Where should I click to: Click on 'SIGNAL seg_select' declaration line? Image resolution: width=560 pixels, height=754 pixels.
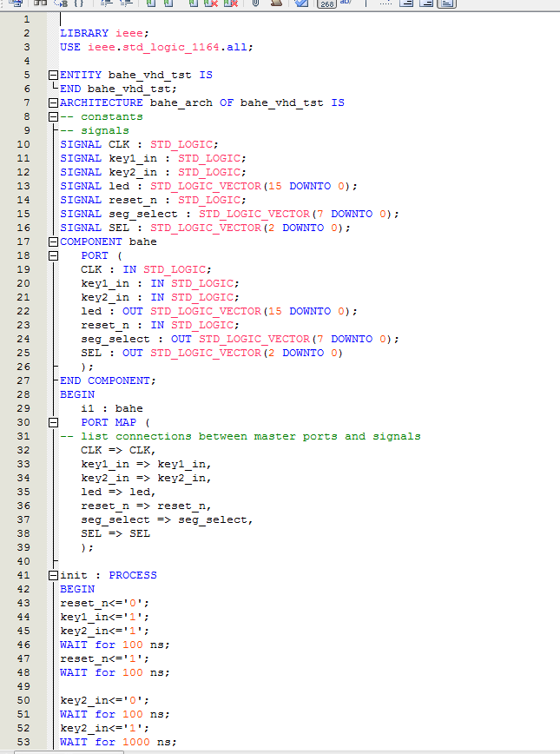229,215
